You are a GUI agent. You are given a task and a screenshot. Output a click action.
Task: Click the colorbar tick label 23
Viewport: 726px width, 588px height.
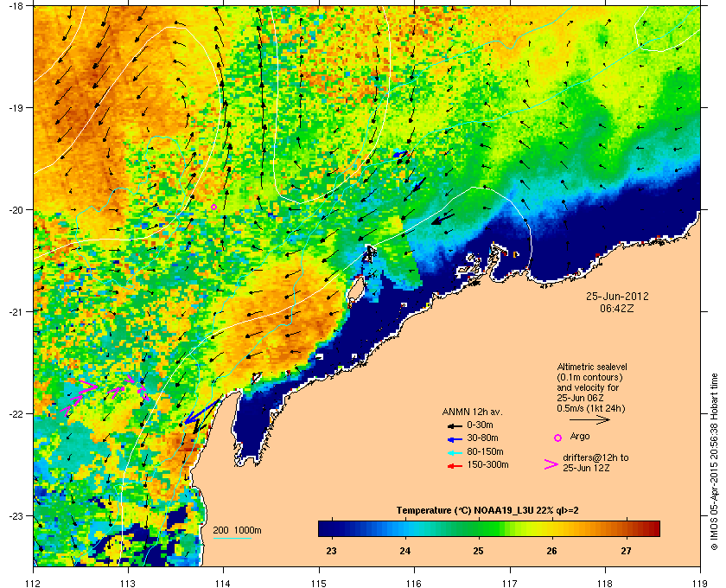332,551
